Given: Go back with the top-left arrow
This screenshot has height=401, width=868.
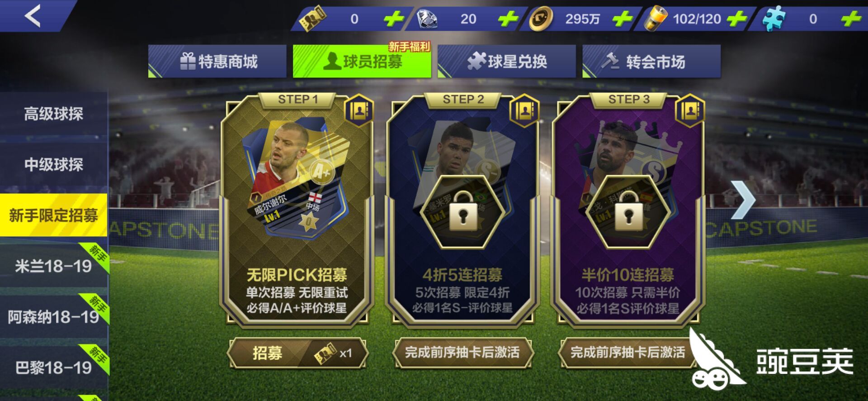Looking at the screenshot, I should click(33, 16).
